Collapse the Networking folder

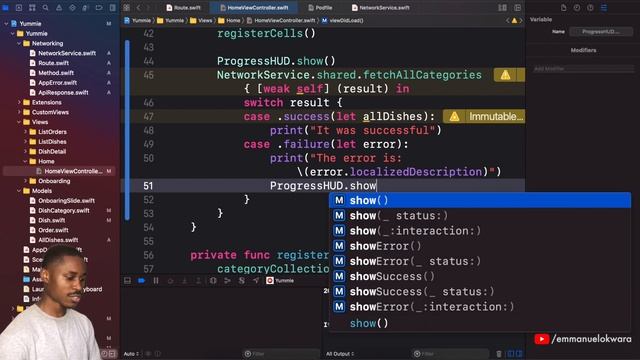pyautogui.click(x=19, y=43)
